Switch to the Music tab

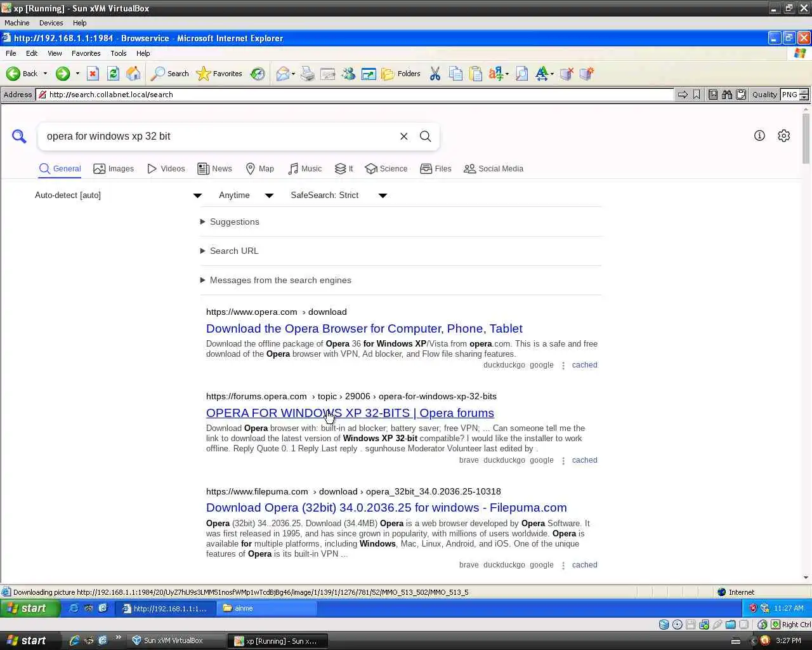(x=304, y=169)
